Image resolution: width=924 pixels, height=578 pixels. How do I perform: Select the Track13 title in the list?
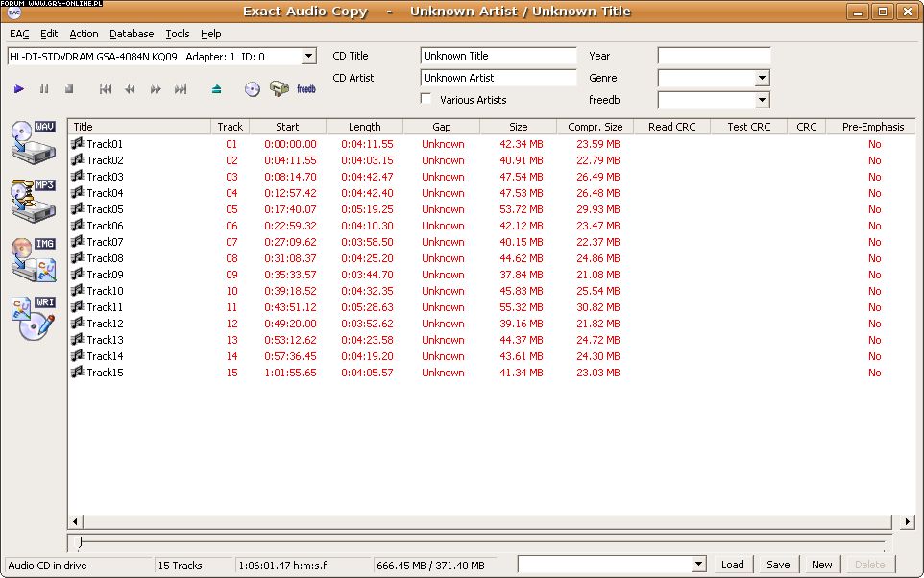tap(105, 340)
